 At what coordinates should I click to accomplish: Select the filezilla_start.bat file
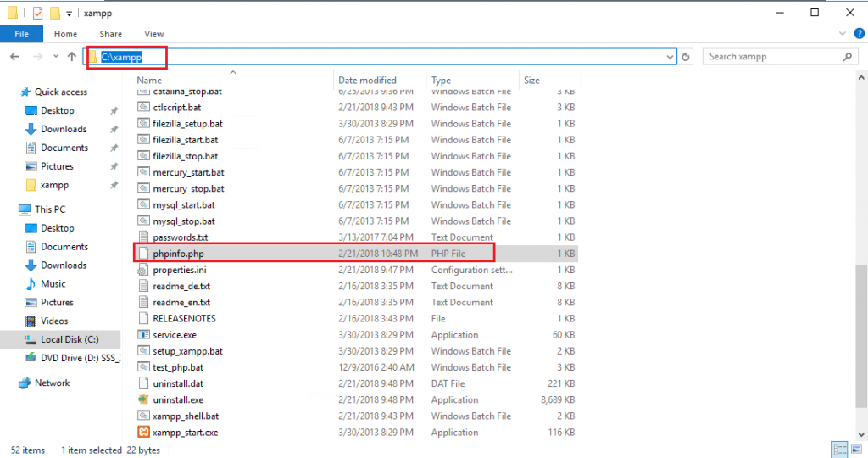[186, 140]
